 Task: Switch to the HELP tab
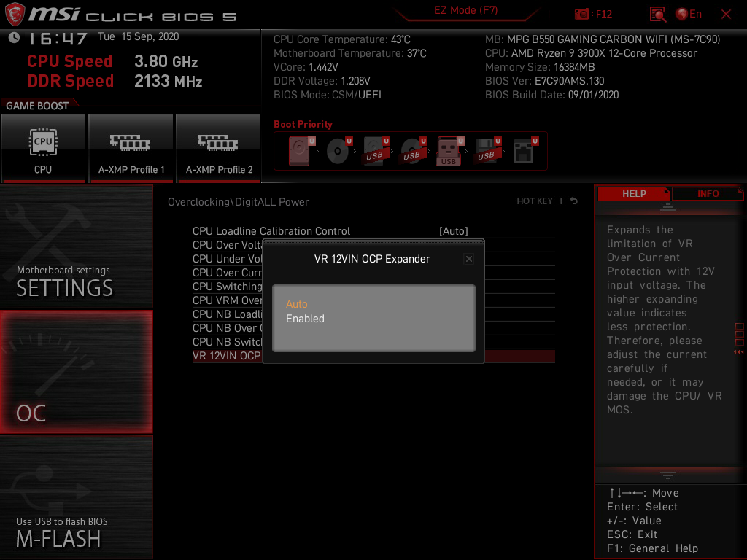click(x=634, y=193)
